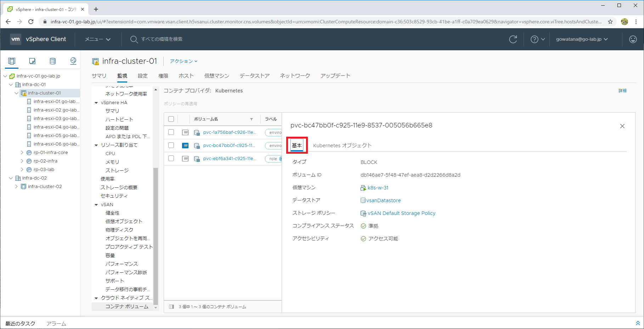This screenshot has height=329, width=644.
Task: Open the pvc-ebf6a341-c925-11e volume link
Action: 229,159
